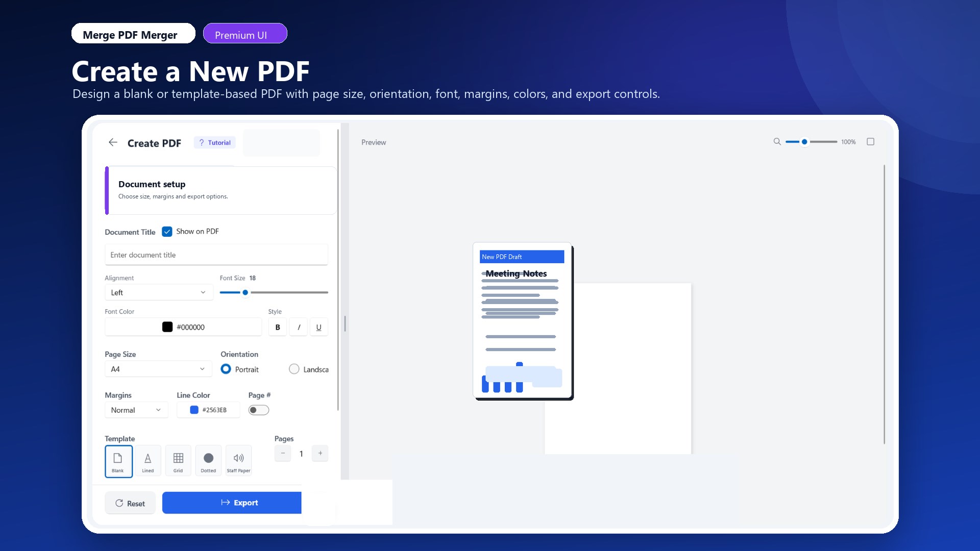Click the Reset button
Screen dimensions: 980x551
[x=130, y=503]
